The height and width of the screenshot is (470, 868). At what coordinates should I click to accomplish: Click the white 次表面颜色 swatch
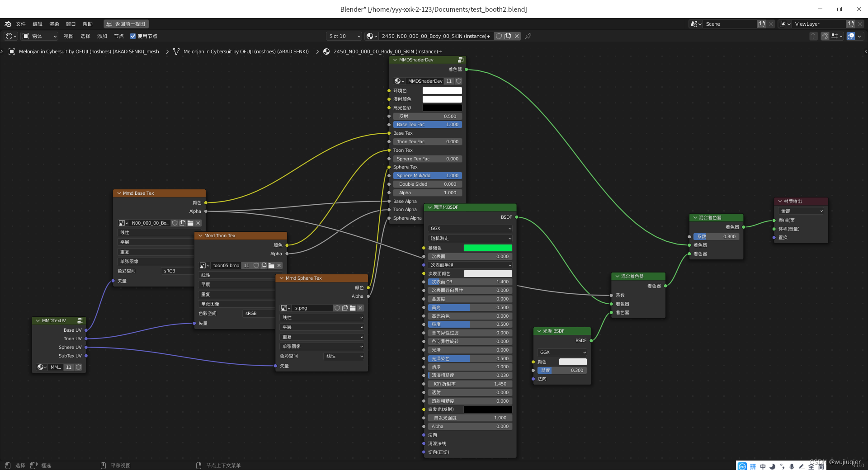tap(488, 273)
